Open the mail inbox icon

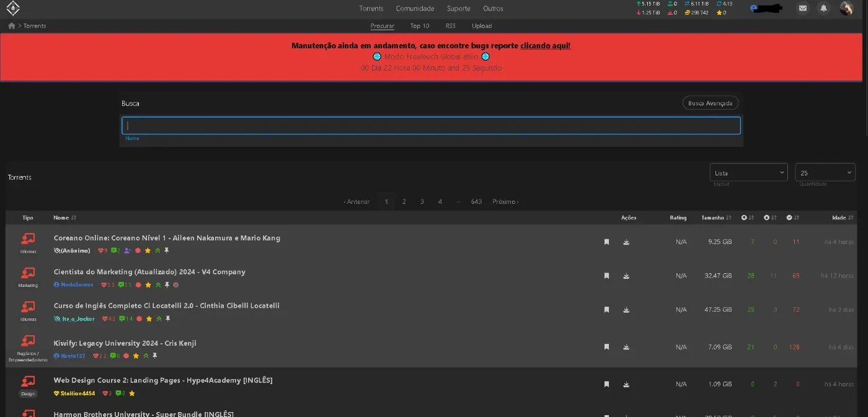[803, 9]
